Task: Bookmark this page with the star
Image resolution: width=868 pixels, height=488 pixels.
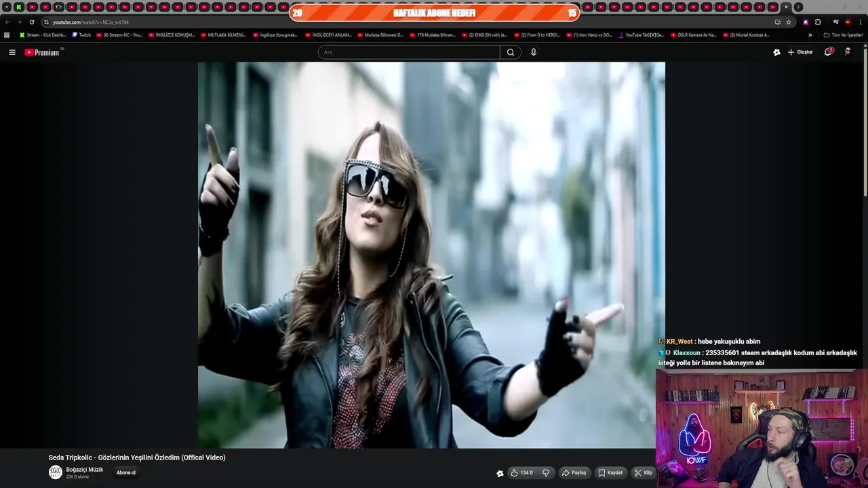Action: [x=789, y=22]
